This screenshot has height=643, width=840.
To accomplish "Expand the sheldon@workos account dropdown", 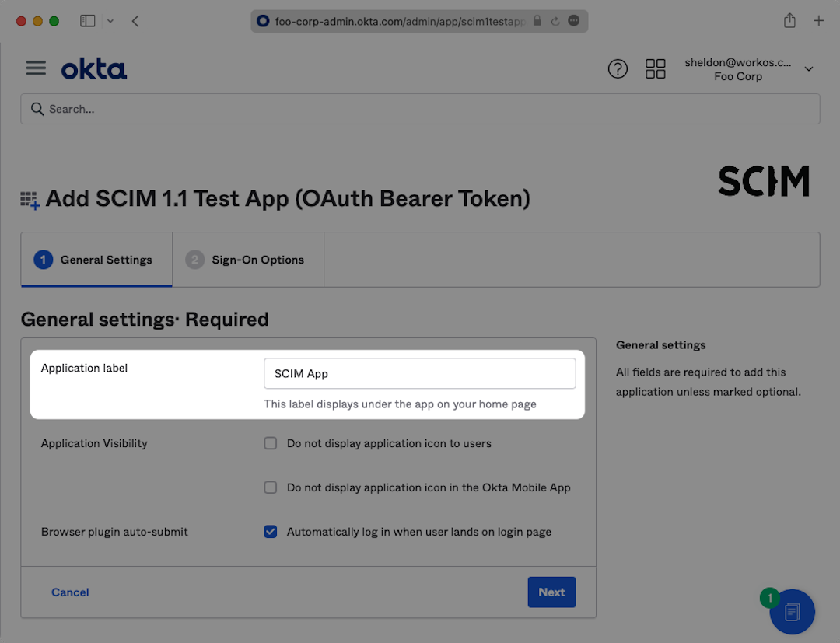I will (808, 69).
